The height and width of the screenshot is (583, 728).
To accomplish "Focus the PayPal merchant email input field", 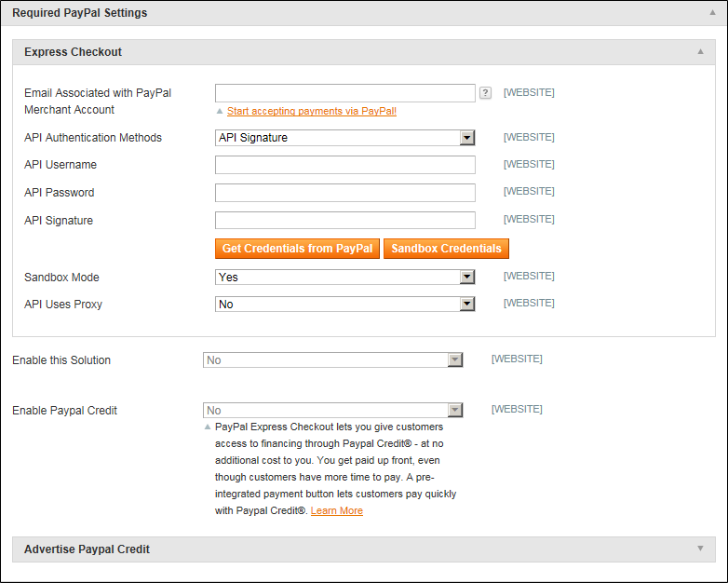I will click(x=345, y=93).
